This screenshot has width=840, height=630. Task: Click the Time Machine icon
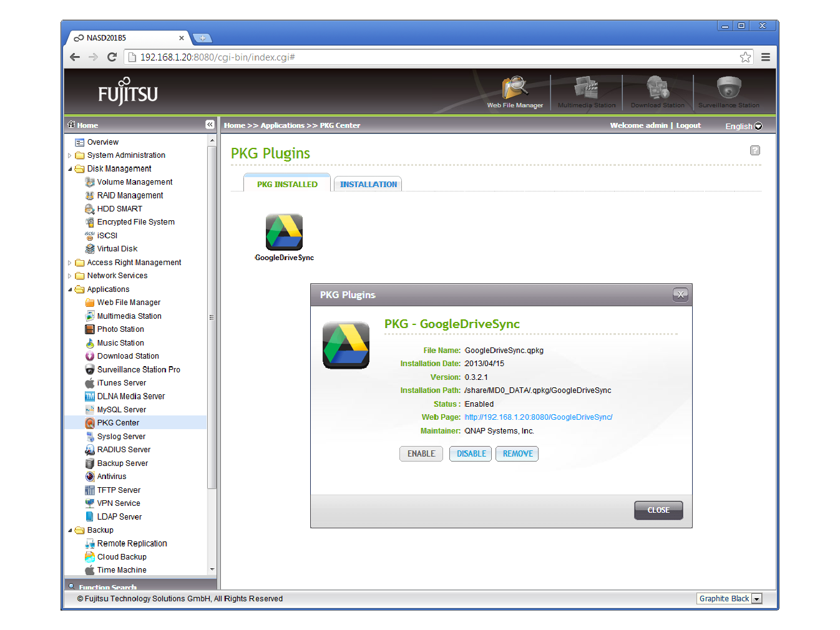pos(90,570)
